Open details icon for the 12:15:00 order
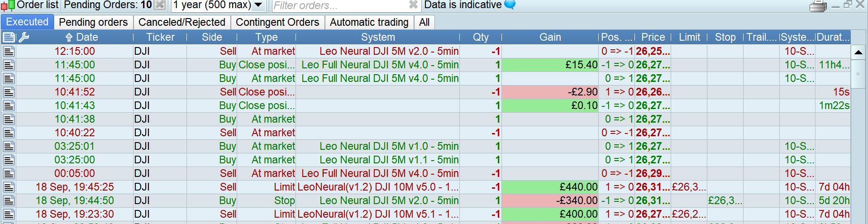Viewport: 868px width, 224px height. [9, 52]
